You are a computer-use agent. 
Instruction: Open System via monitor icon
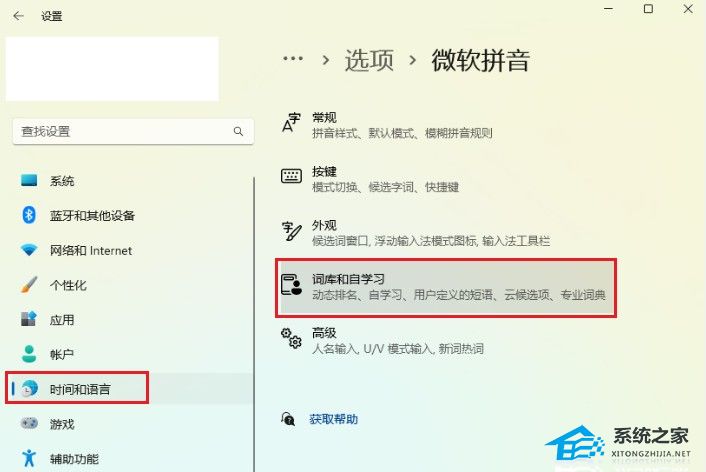[29, 180]
